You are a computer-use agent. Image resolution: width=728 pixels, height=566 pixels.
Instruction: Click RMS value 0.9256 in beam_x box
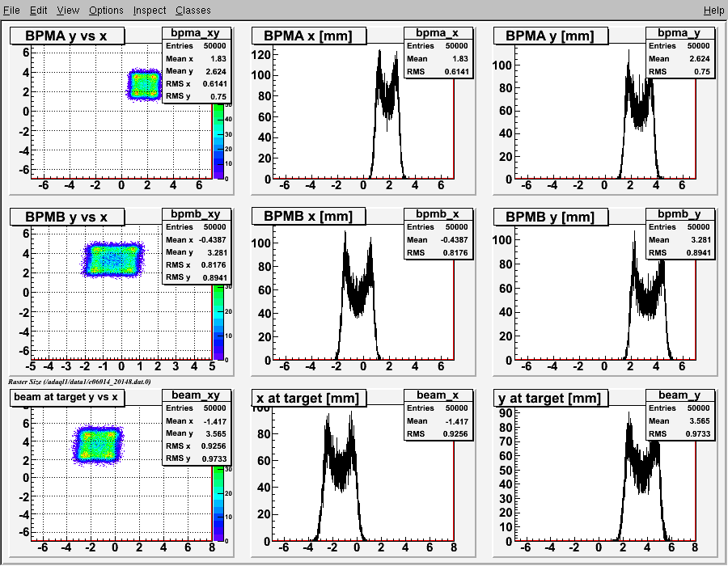456,434
